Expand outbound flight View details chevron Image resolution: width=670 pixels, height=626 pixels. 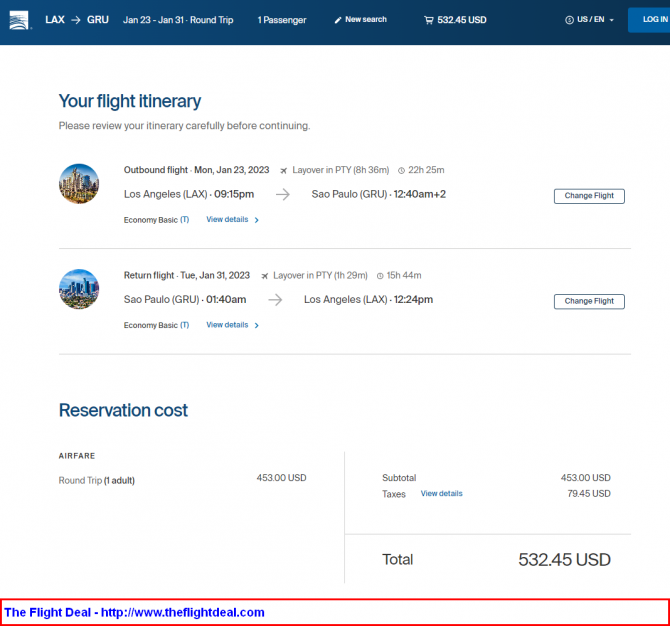click(x=256, y=220)
